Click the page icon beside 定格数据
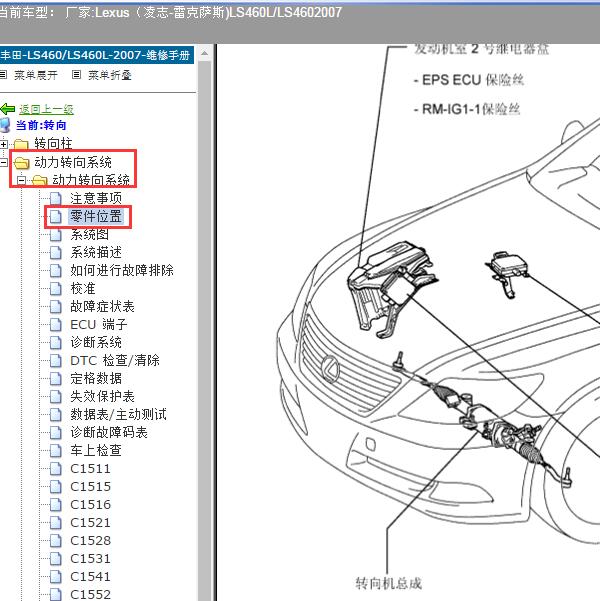 56,379
